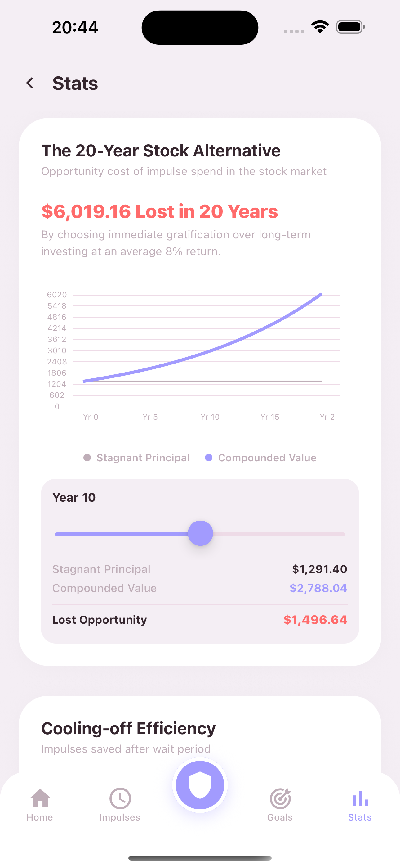Open the Home tab house icon
Viewport: 400px width, 868px height.
(40, 798)
